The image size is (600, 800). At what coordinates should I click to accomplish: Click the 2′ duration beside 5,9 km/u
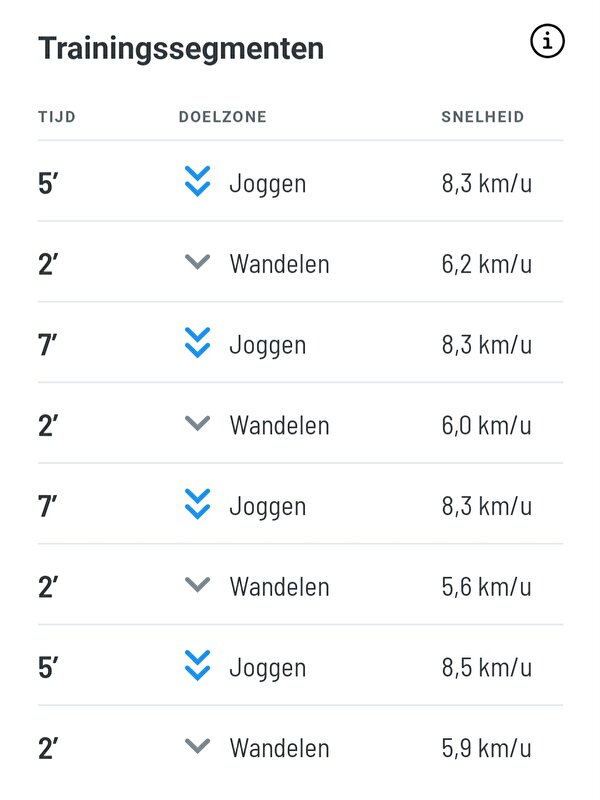pyautogui.click(x=49, y=748)
